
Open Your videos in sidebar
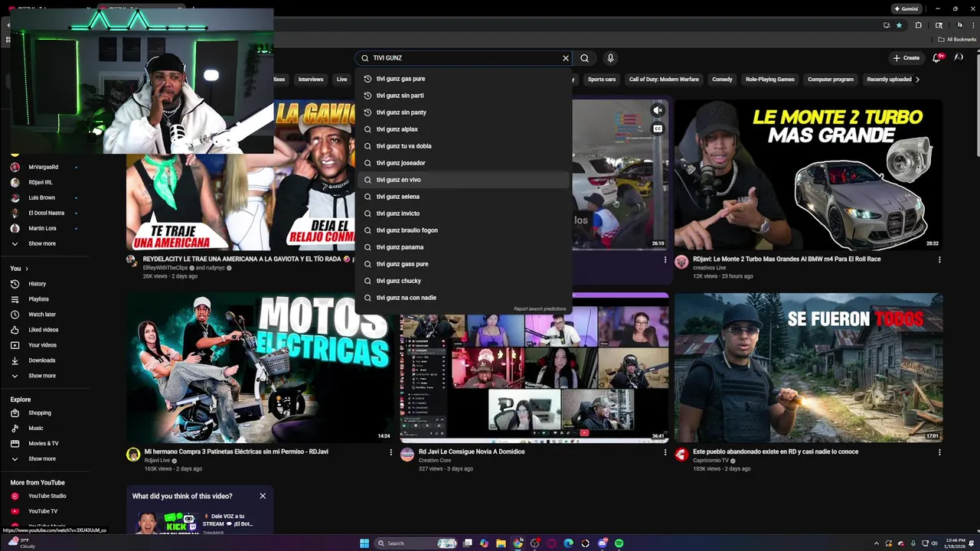click(42, 345)
